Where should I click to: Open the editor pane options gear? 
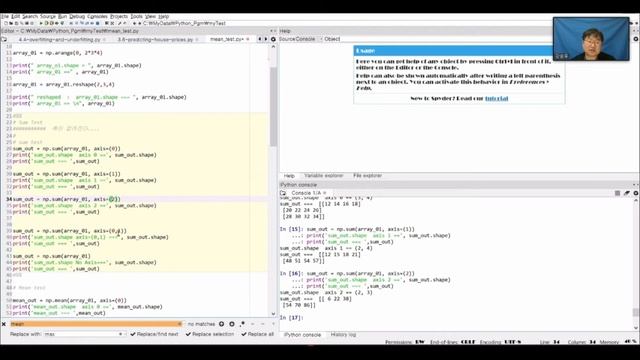[x=273, y=39]
